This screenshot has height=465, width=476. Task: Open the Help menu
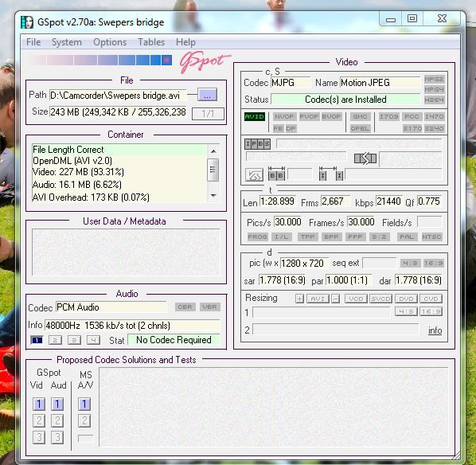click(185, 42)
